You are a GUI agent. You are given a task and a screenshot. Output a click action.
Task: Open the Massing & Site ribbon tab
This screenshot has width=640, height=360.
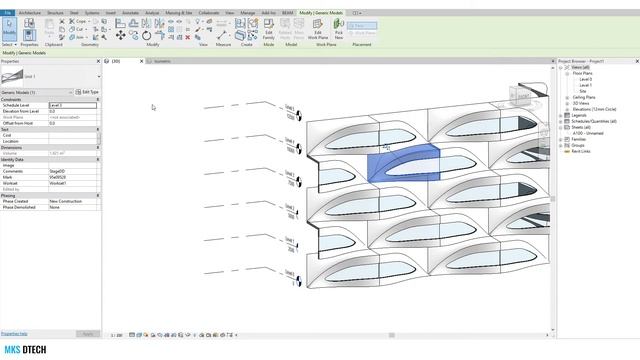point(179,13)
